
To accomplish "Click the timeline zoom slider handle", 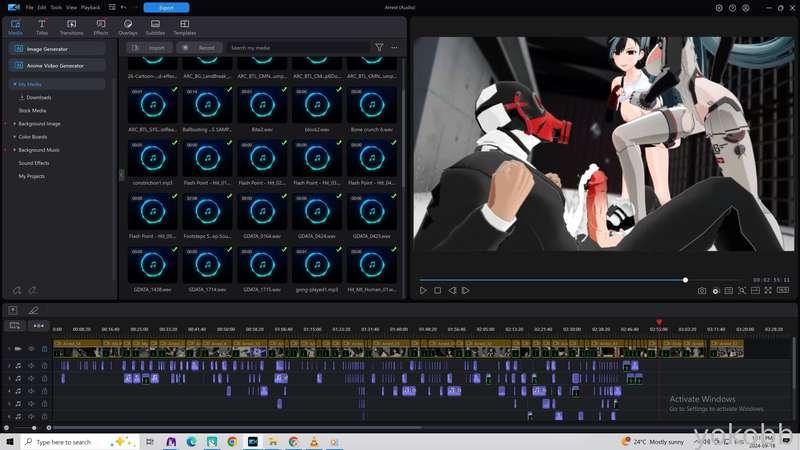I will (34, 428).
